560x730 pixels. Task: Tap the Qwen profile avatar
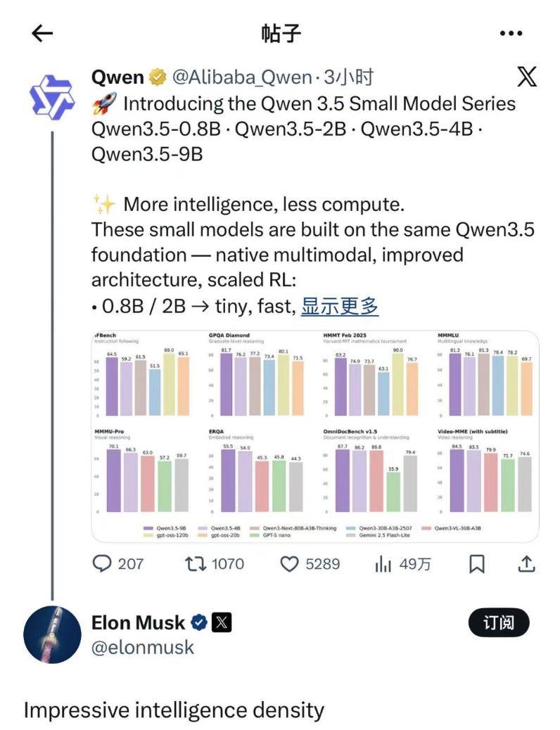pos(51,97)
